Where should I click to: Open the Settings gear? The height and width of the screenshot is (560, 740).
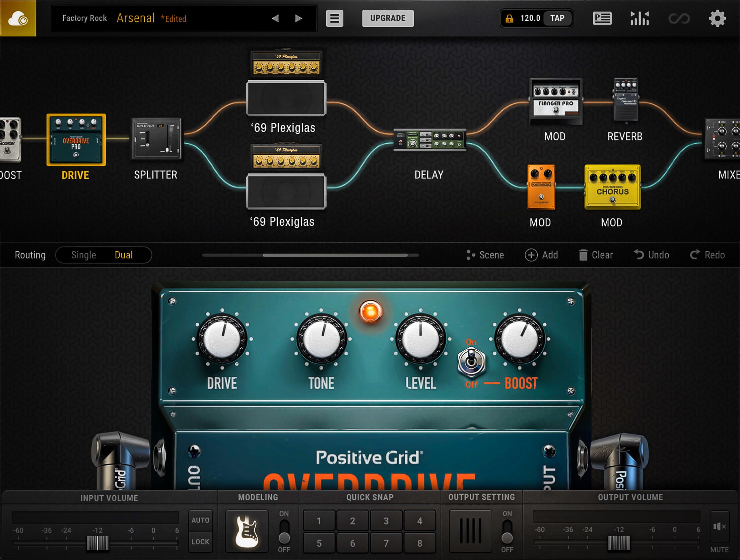pyautogui.click(x=718, y=18)
